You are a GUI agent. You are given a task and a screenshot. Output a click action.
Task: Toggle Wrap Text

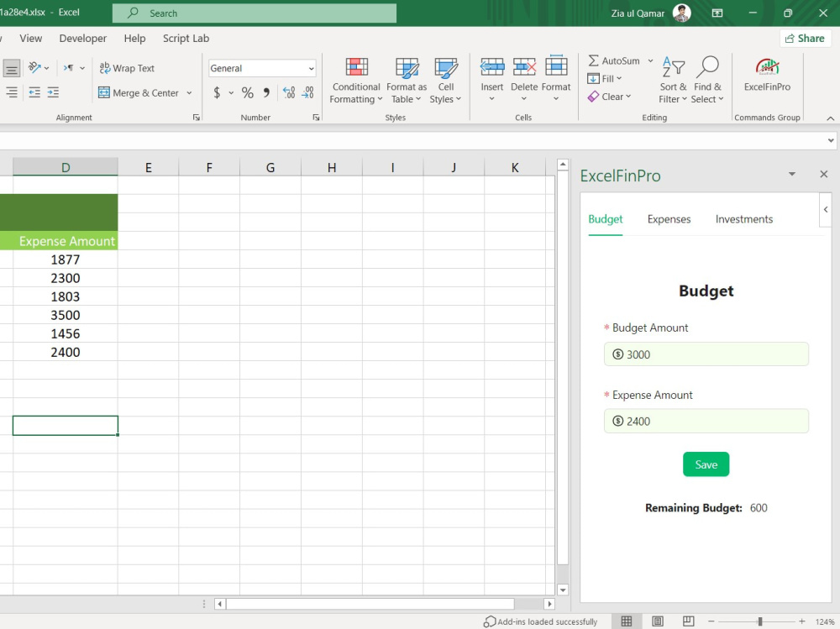[x=127, y=68]
